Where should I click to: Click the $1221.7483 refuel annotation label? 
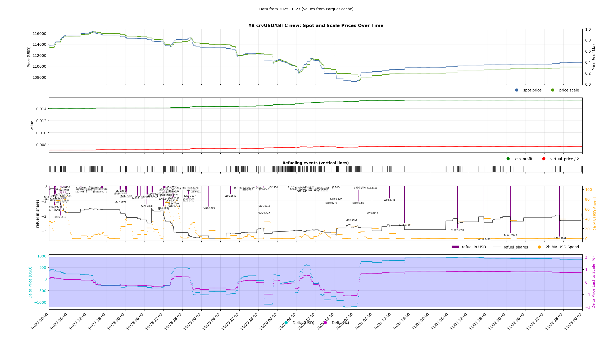coord(484,239)
